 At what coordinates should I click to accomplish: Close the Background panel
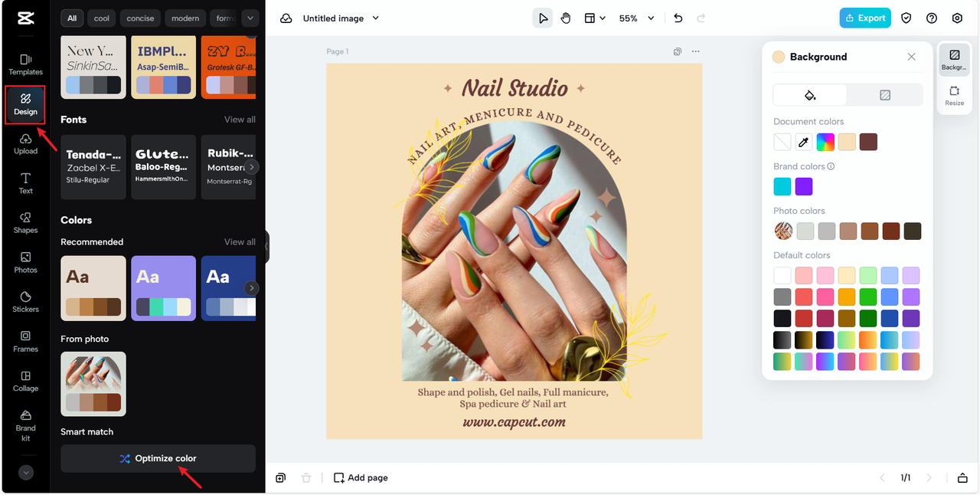pyautogui.click(x=911, y=57)
